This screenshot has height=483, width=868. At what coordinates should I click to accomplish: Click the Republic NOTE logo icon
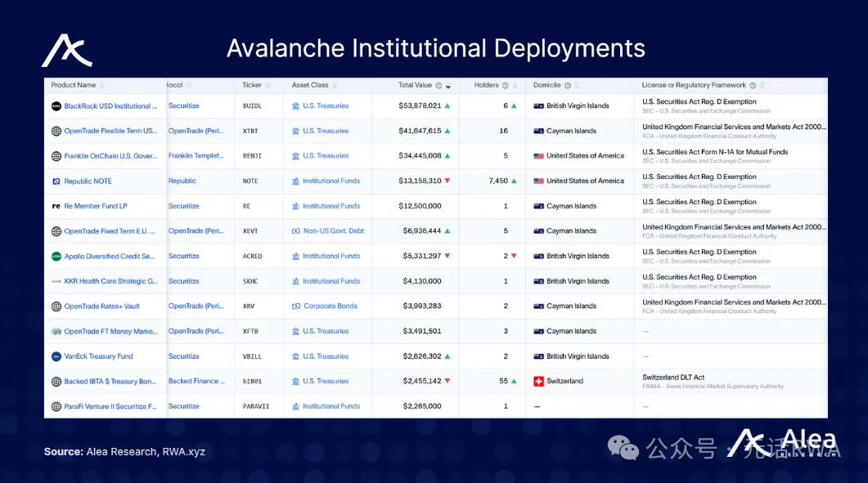(x=56, y=181)
